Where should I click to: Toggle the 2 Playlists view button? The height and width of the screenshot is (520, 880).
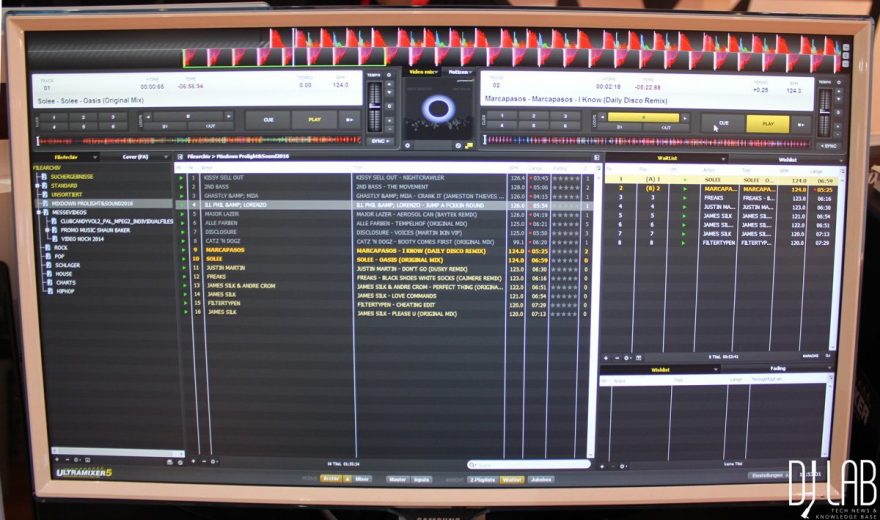point(481,479)
